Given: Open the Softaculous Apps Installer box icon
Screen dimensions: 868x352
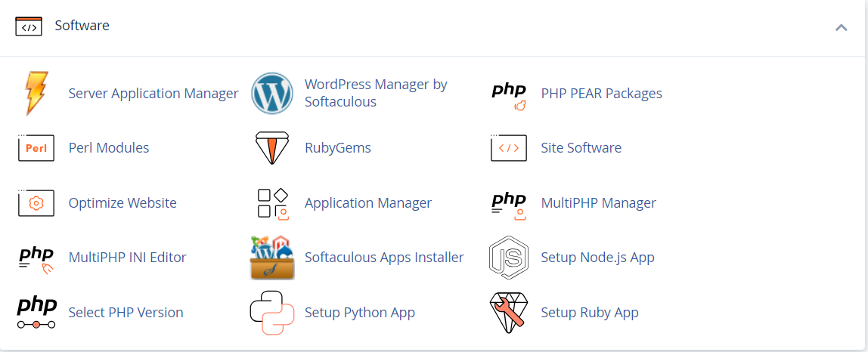Looking at the screenshot, I should tap(271, 258).
